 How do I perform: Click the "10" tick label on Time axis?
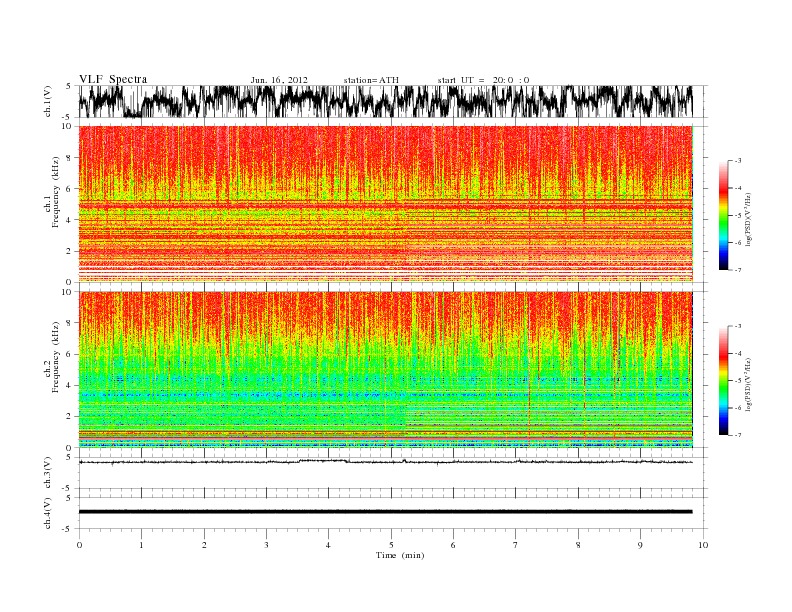pos(703,545)
